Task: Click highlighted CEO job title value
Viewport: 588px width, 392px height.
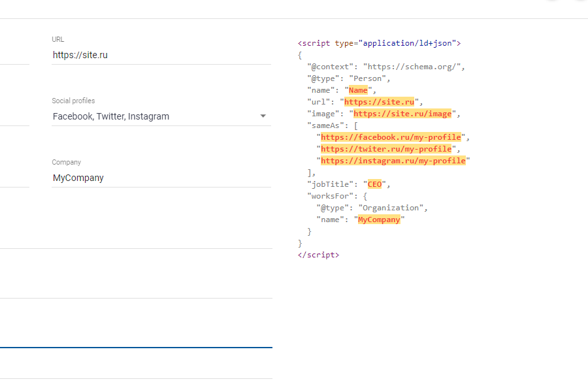Action: (374, 184)
